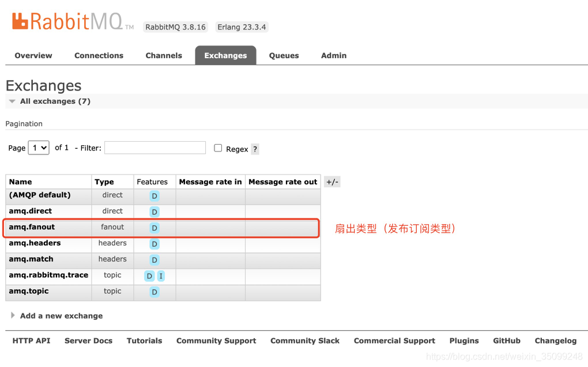Screen dimensions: 588x367
Task: Open the Tutorials footer link
Action: click(144, 340)
